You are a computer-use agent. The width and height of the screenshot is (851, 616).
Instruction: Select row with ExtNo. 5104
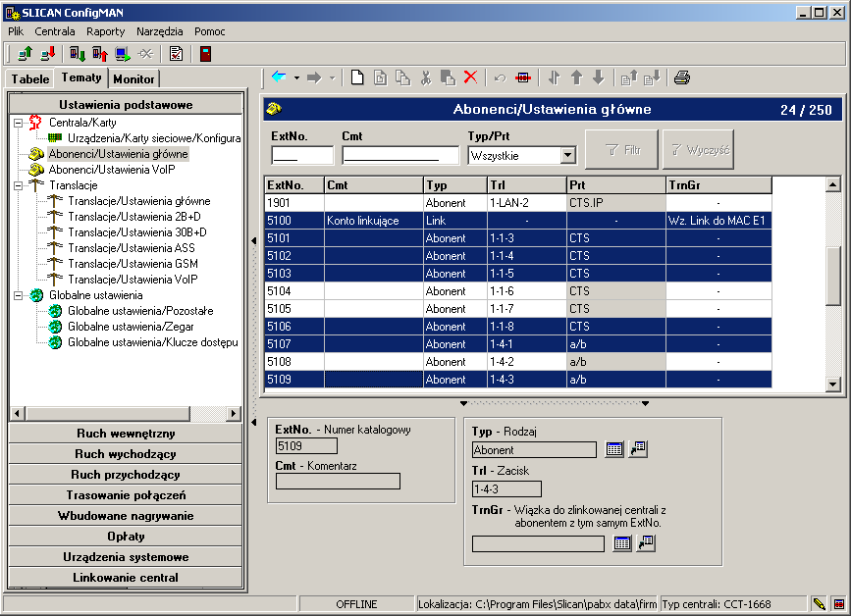tap(518, 291)
